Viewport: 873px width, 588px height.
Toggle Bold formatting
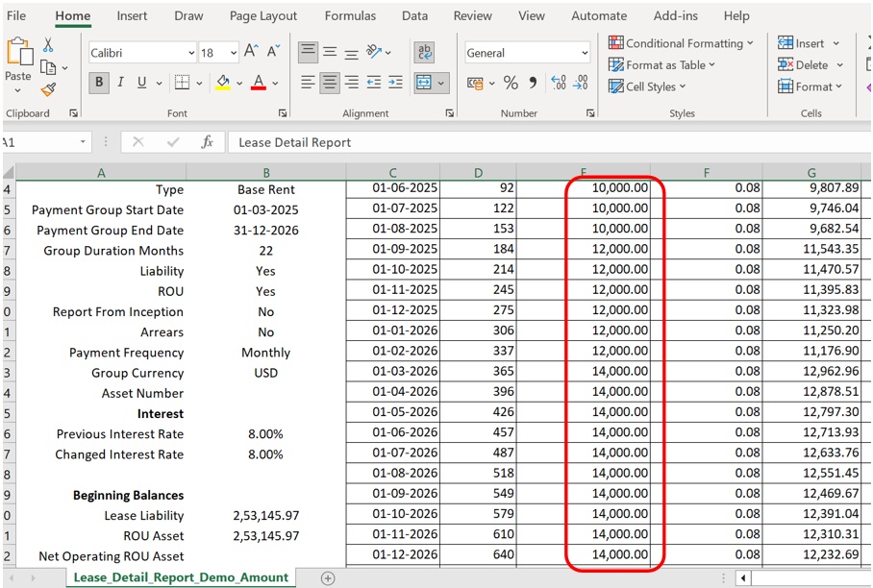pyautogui.click(x=99, y=84)
